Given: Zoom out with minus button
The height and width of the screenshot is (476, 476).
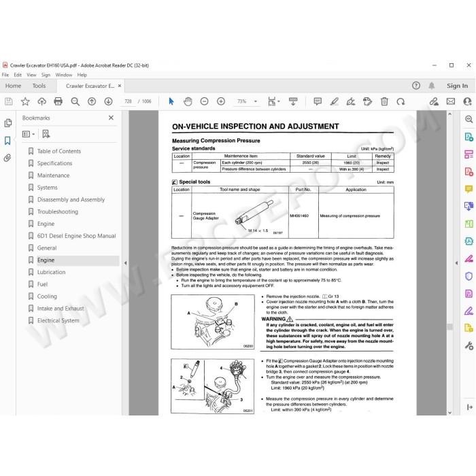Looking at the screenshot, I should [204, 101].
